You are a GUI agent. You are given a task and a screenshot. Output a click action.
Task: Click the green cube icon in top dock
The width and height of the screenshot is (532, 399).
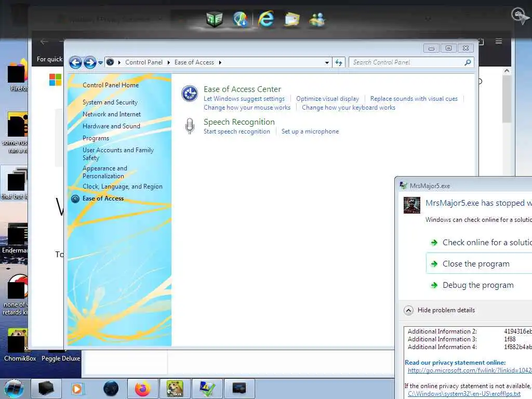(215, 19)
